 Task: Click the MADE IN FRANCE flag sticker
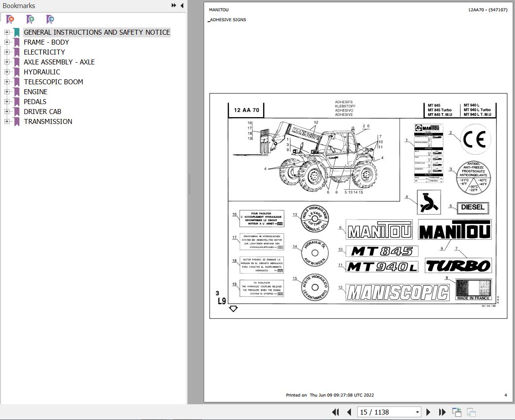coord(473,289)
